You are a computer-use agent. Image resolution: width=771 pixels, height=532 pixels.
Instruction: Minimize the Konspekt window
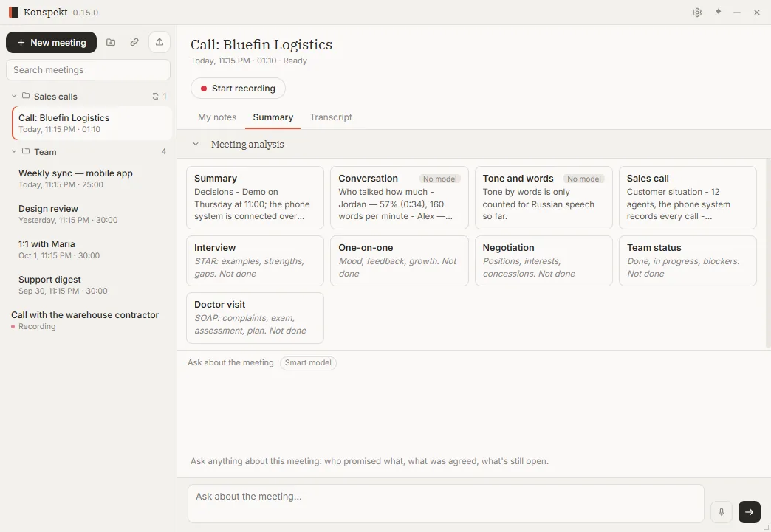[x=736, y=13]
